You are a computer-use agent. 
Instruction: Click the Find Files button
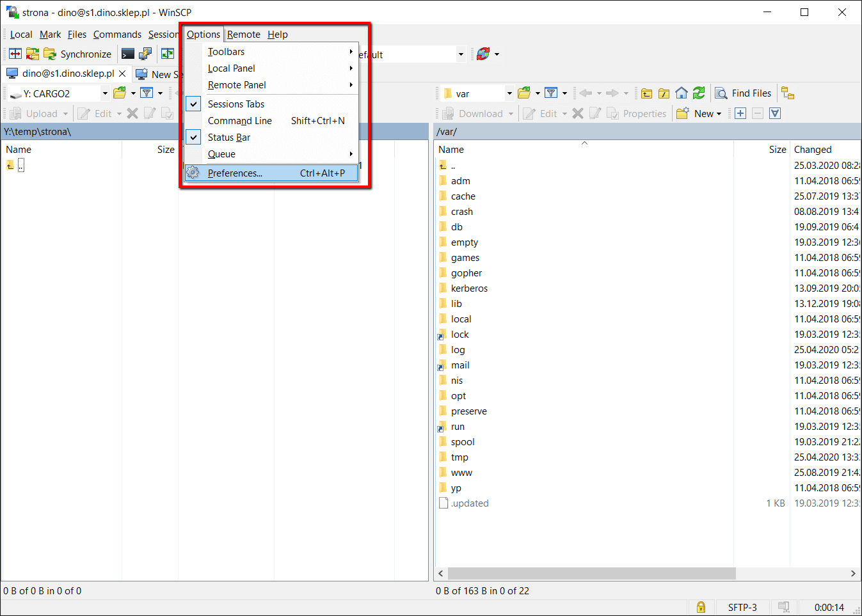[744, 93]
